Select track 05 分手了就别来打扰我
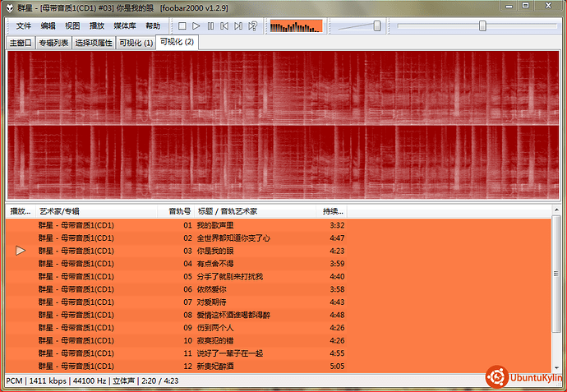The height and width of the screenshot is (392, 567). (x=278, y=277)
